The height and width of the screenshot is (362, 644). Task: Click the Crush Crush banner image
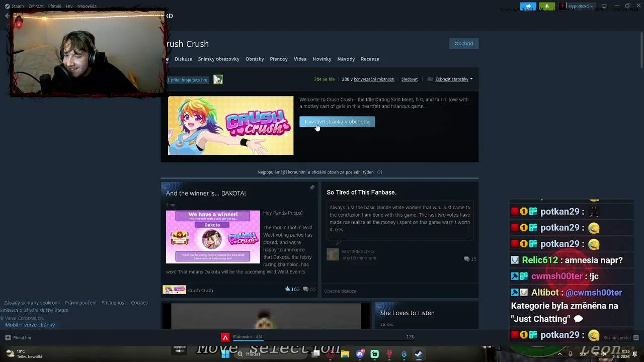click(x=230, y=126)
